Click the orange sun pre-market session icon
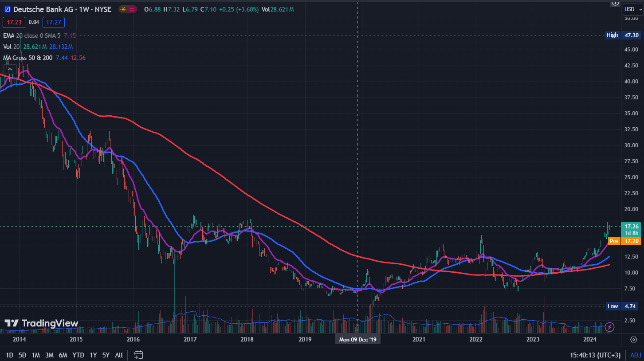644x361 pixels. [x=122, y=9]
